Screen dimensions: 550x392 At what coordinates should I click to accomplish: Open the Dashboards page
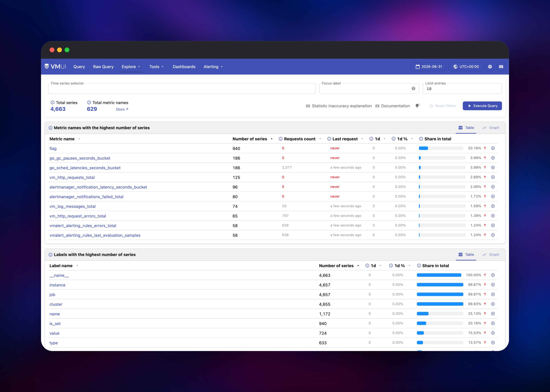(184, 67)
